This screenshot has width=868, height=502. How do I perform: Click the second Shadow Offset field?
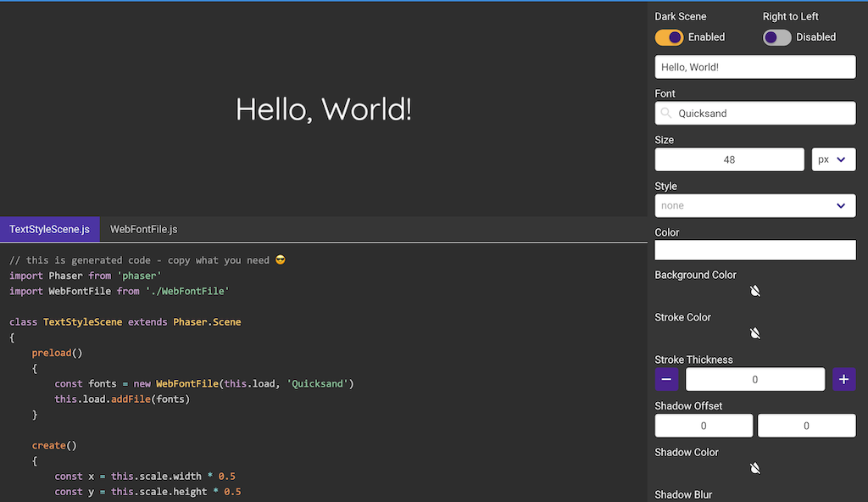coord(806,426)
